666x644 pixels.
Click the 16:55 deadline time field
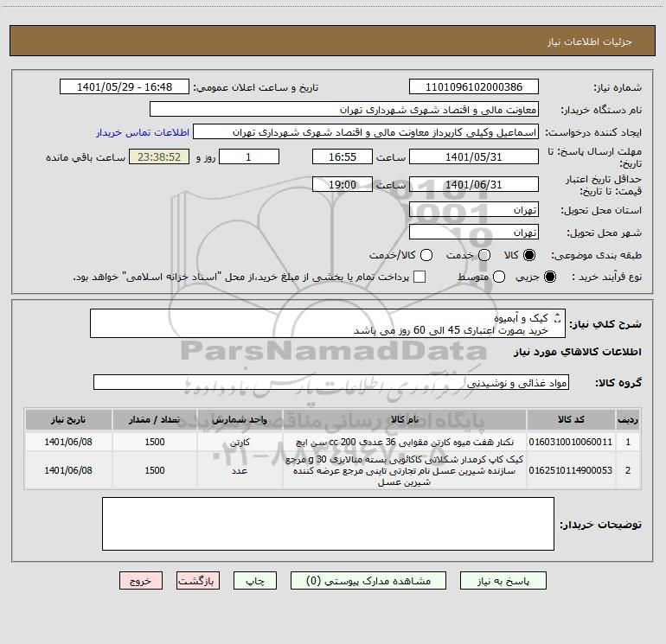point(343,156)
